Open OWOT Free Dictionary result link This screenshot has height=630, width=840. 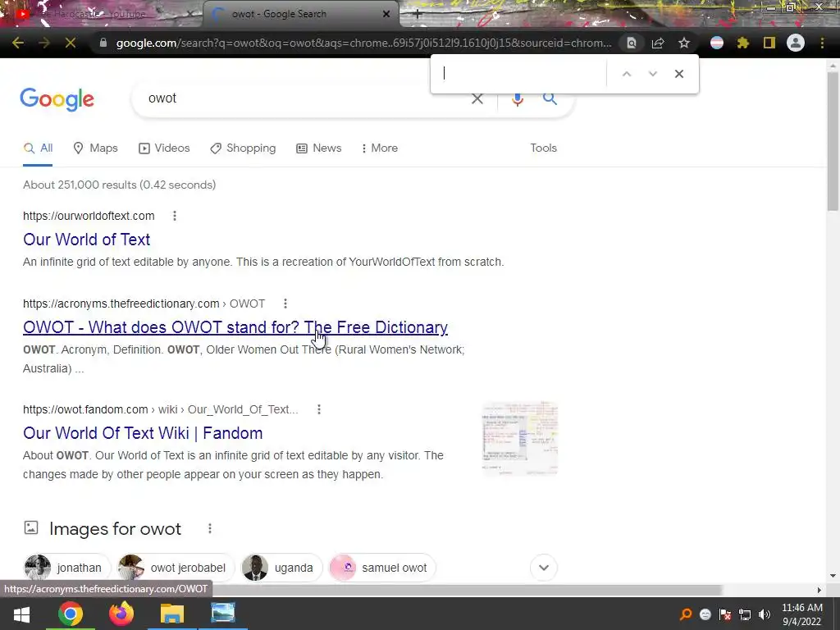[x=235, y=327]
